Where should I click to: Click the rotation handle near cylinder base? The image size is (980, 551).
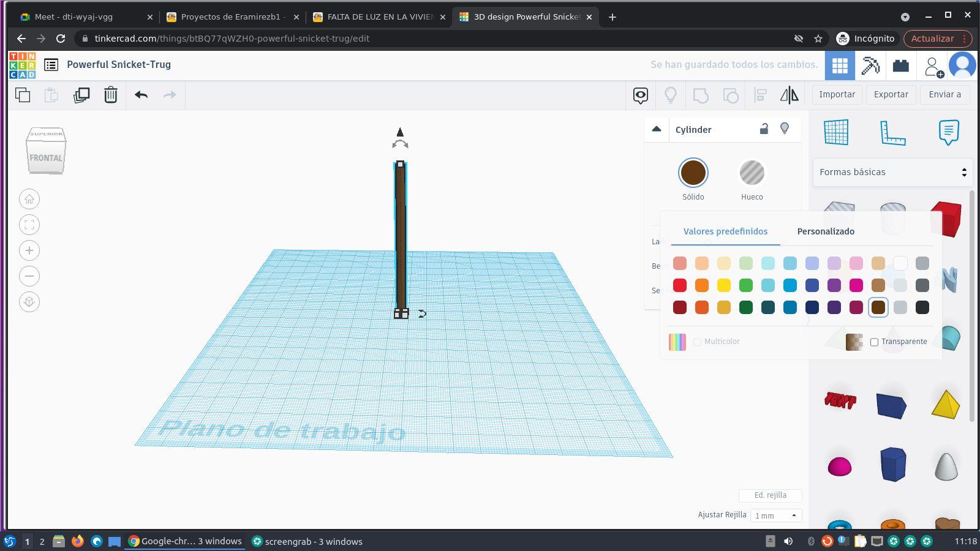(x=422, y=313)
